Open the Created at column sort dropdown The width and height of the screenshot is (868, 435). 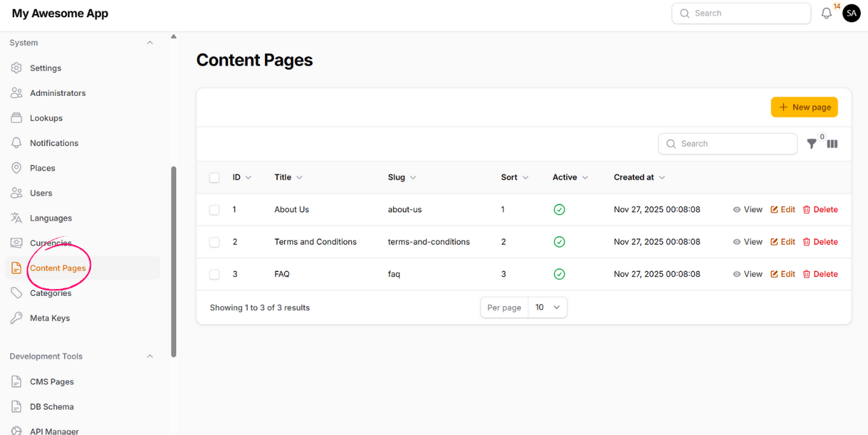[x=662, y=177]
